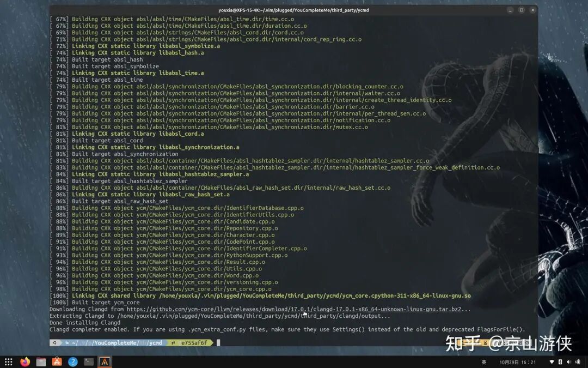
Task: Click the 'Extracting Clangd to' output line
Action: pos(220,316)
